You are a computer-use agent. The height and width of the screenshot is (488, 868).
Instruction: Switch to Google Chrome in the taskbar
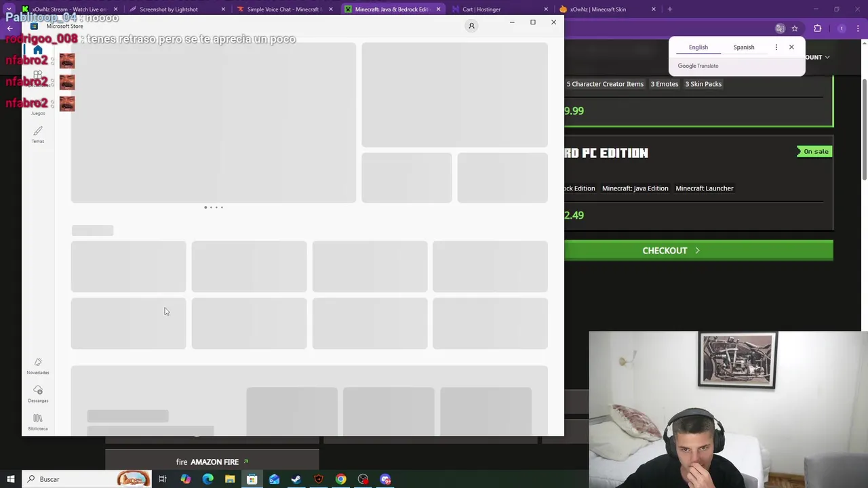pyautogui.click(x=341, y=479)
